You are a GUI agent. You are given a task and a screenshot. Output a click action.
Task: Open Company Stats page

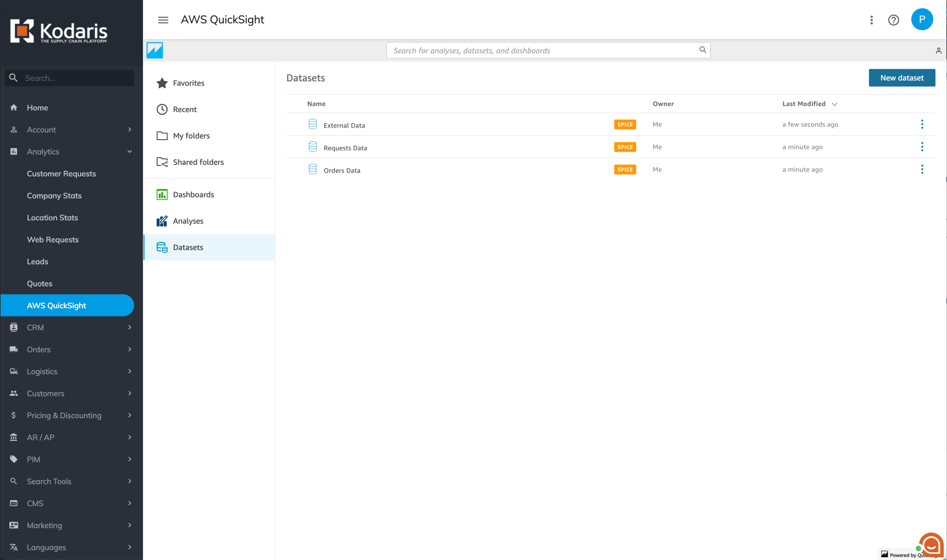[x=54, y=196]
